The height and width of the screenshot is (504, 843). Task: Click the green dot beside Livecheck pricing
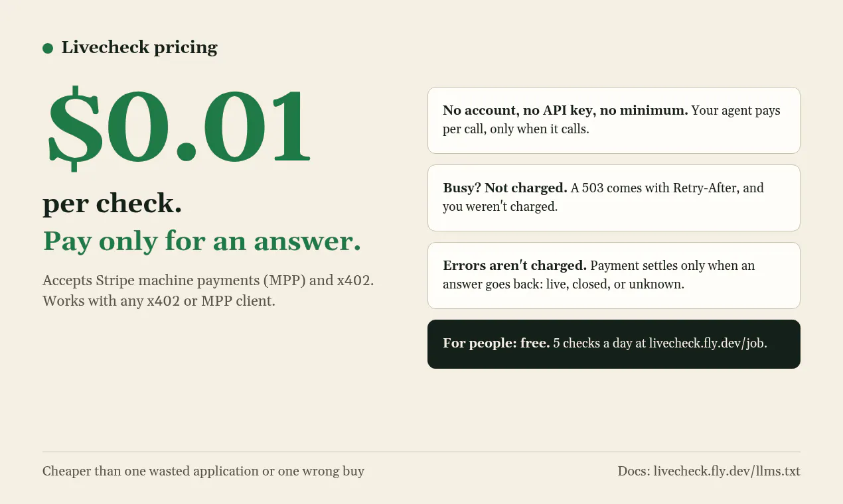tap(48, 48)
